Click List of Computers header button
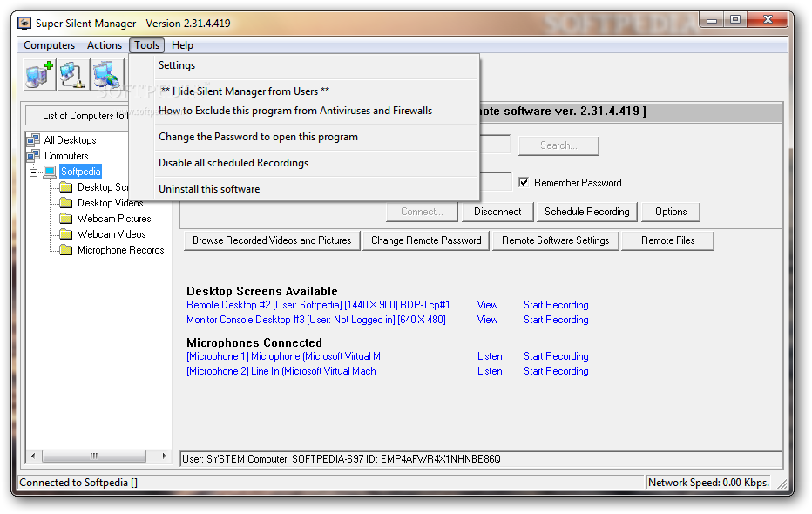Screen dimensions: 812x514 click(78, 115)
